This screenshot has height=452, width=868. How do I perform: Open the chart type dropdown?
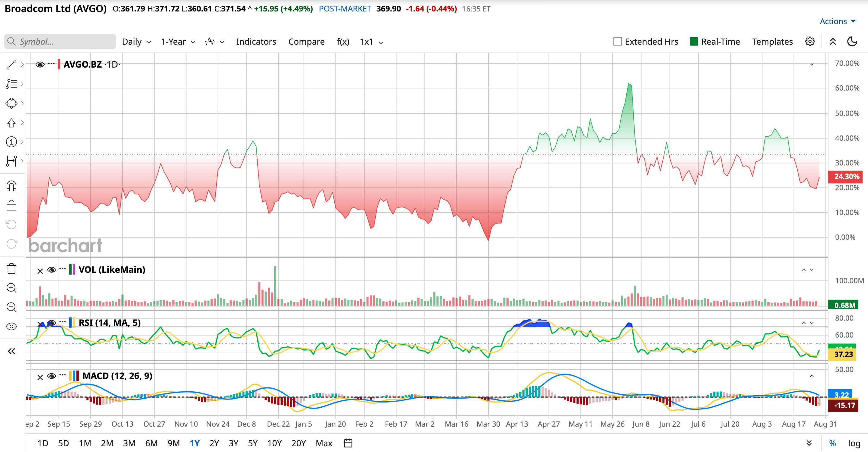215,42
